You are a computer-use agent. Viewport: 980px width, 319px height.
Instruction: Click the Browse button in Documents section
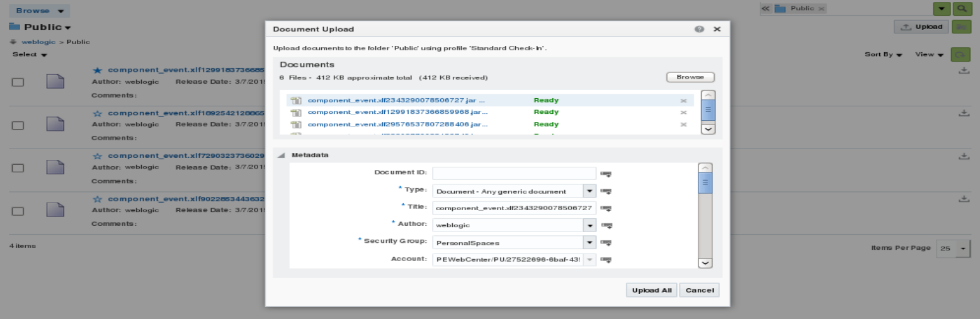(x=690, y=77)
